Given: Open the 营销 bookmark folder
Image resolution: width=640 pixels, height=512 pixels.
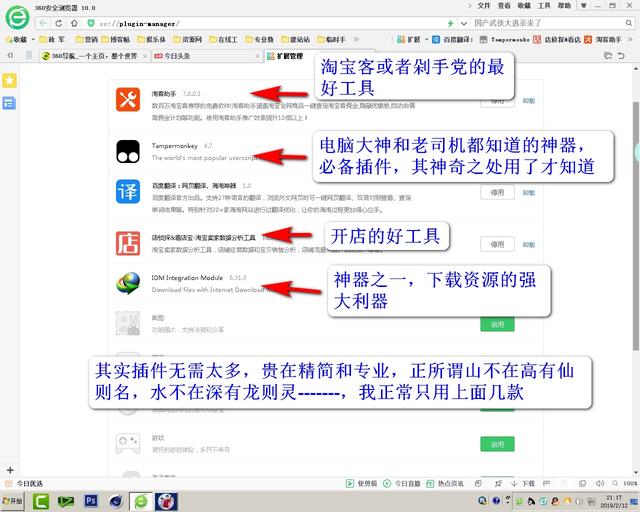Looking at the screenshot, I should [x=87, y=39].
